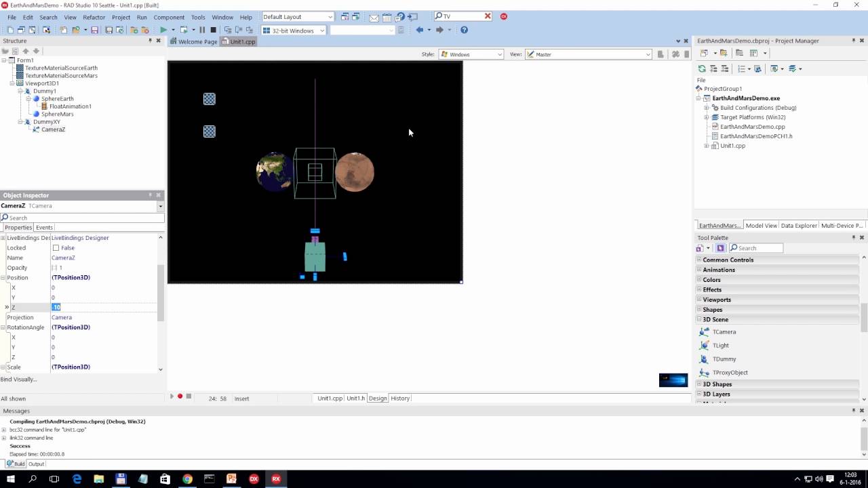Open the Component menu
The image size is (868, 488).
click(169, 17)
